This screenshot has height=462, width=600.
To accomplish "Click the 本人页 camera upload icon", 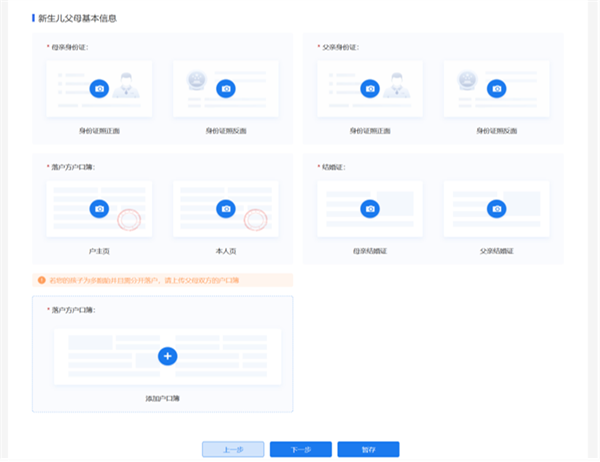I will (225, 208).
